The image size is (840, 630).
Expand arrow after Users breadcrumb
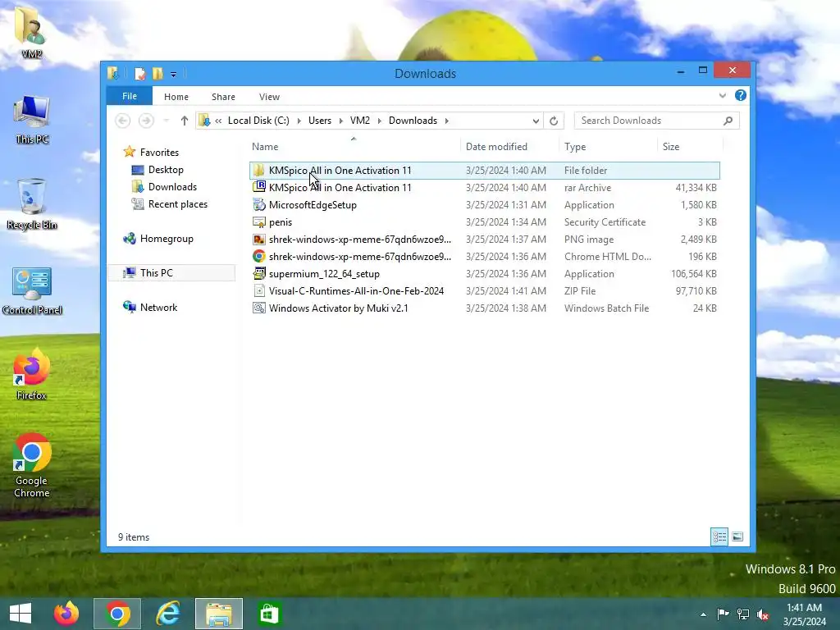coord(340,121)
